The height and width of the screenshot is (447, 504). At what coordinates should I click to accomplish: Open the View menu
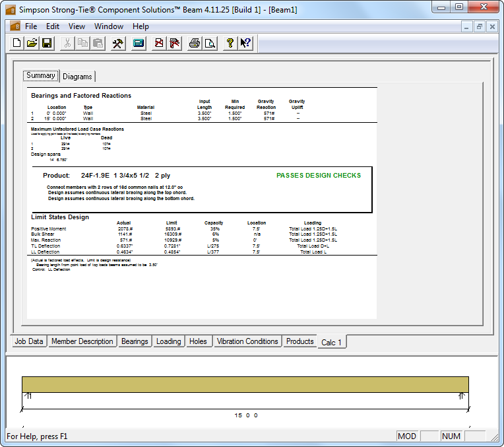point(77,26)
